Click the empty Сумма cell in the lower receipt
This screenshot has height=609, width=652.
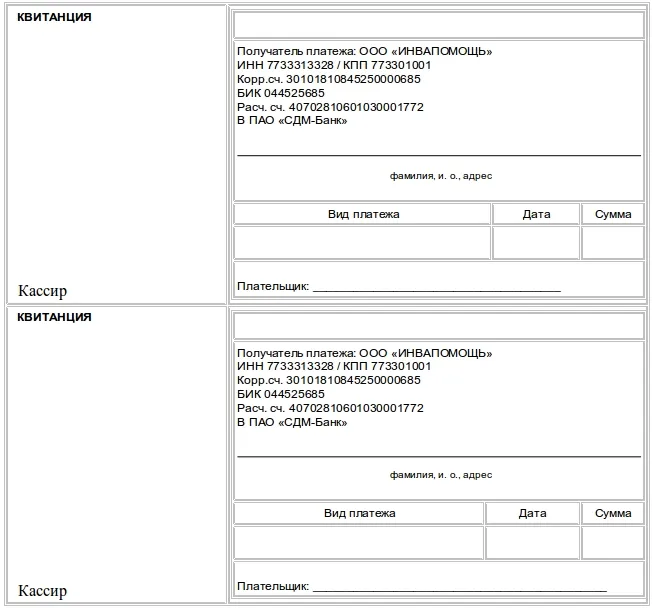[612, 543]
